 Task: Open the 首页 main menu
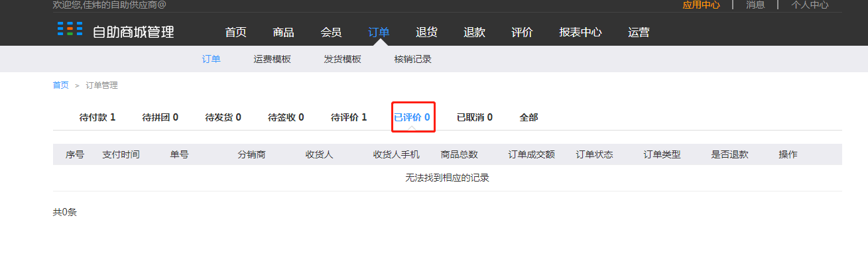pos(236,32)
